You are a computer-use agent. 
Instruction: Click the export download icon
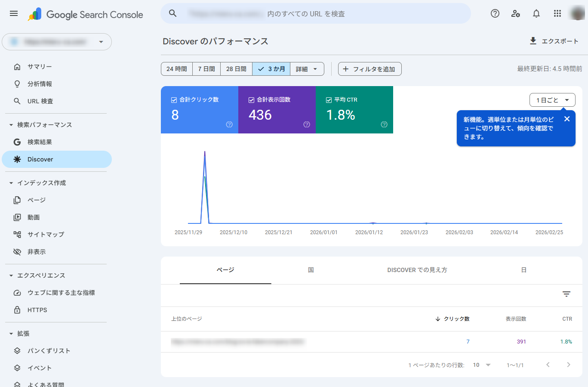(x=533, y=41)
